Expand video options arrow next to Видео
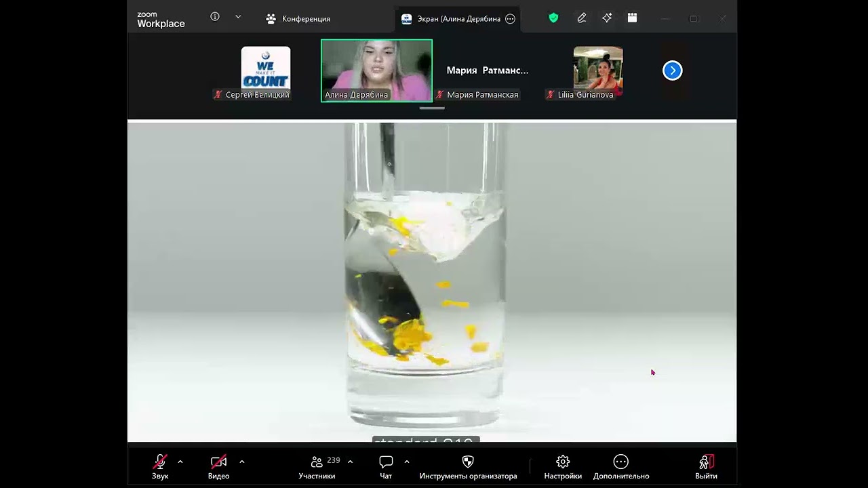 pos(242,462)
